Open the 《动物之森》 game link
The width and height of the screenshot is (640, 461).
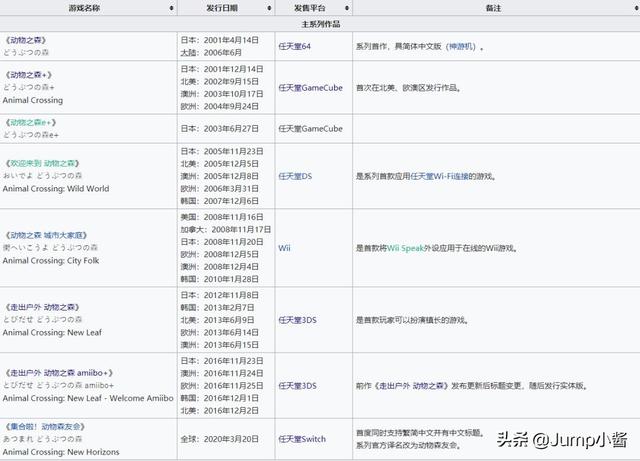(25, 40)
